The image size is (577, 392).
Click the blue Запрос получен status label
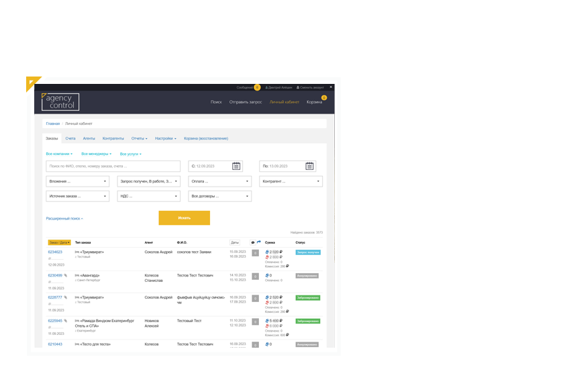click(308, 252)
